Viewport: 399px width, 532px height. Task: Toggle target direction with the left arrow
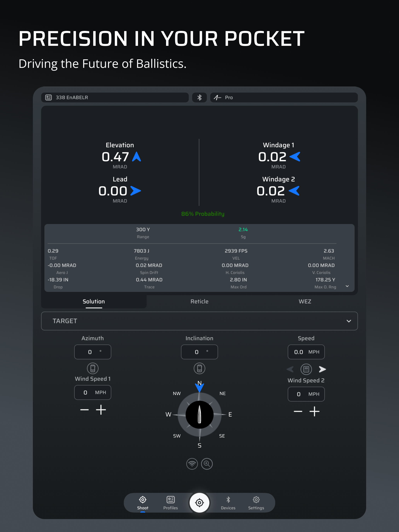290,369
